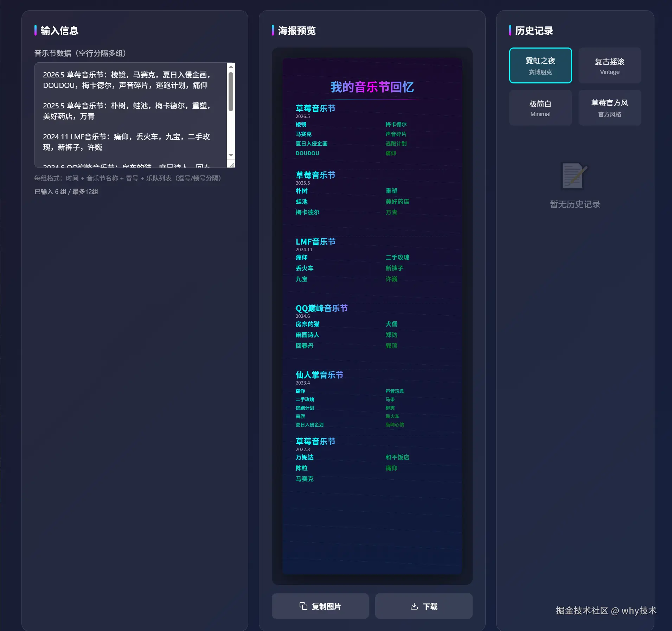Click the 2024.11 date in the poster
Screen dimensions: 672x631
[304, 250]
